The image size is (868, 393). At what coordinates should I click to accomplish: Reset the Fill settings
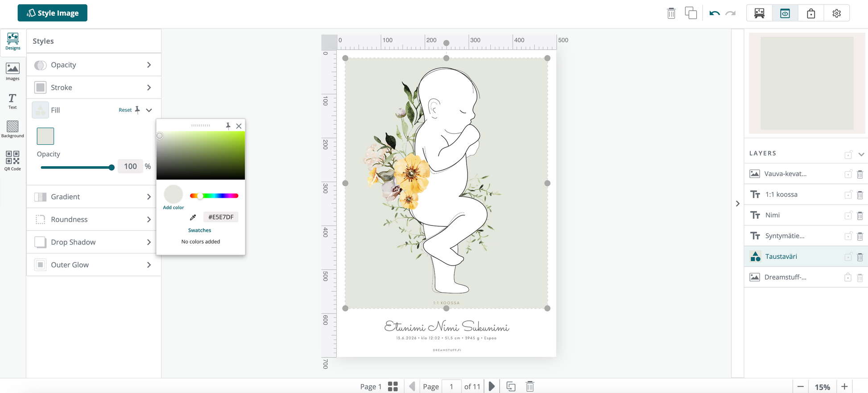pyautogui.click(x=125, y=110)
